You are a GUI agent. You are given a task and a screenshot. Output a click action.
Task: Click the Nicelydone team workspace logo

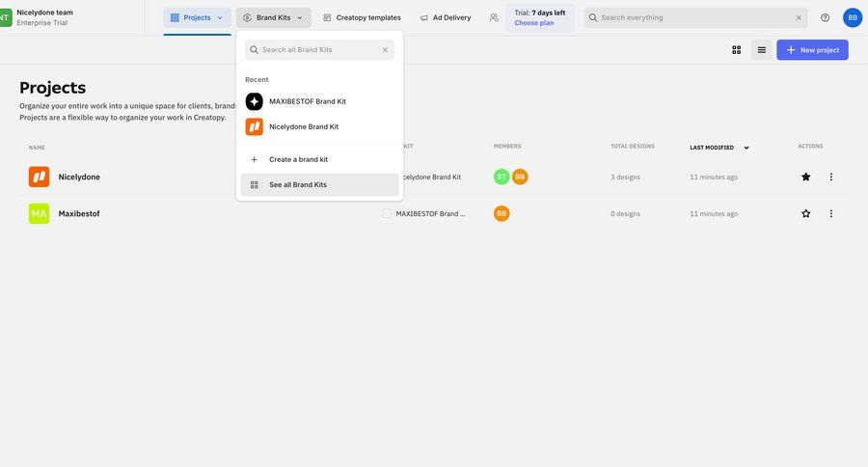coord(5,17)
